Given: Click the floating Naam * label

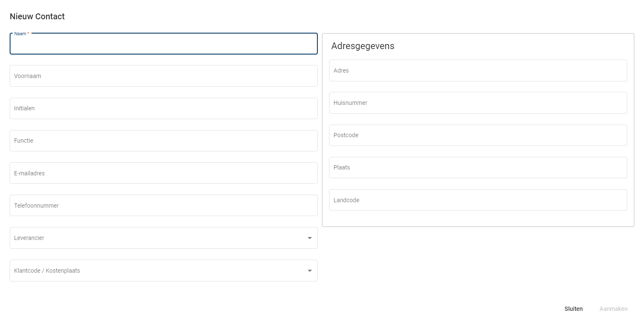Looking at the screenshot, I should pos(21,34).
